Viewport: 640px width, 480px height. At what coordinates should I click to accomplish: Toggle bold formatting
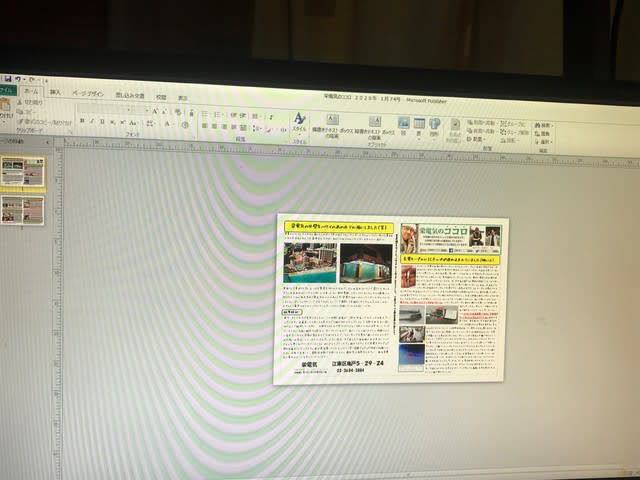pos(82,121)
